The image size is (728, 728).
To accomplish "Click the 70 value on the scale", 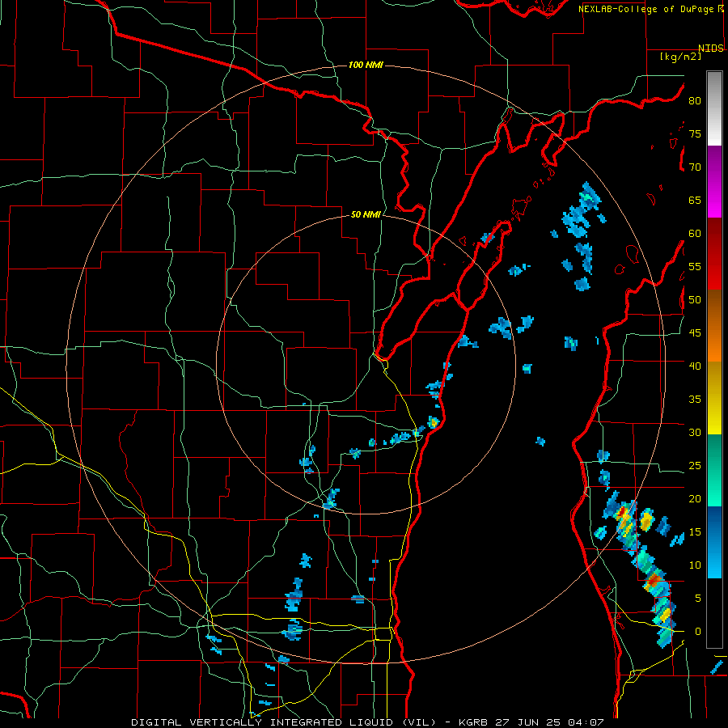I will [695, 167].
